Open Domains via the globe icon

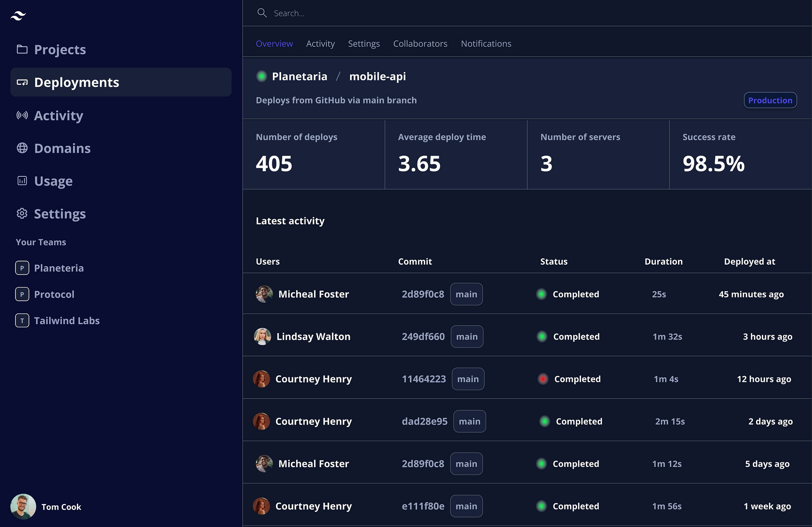(x=22, y=148)
